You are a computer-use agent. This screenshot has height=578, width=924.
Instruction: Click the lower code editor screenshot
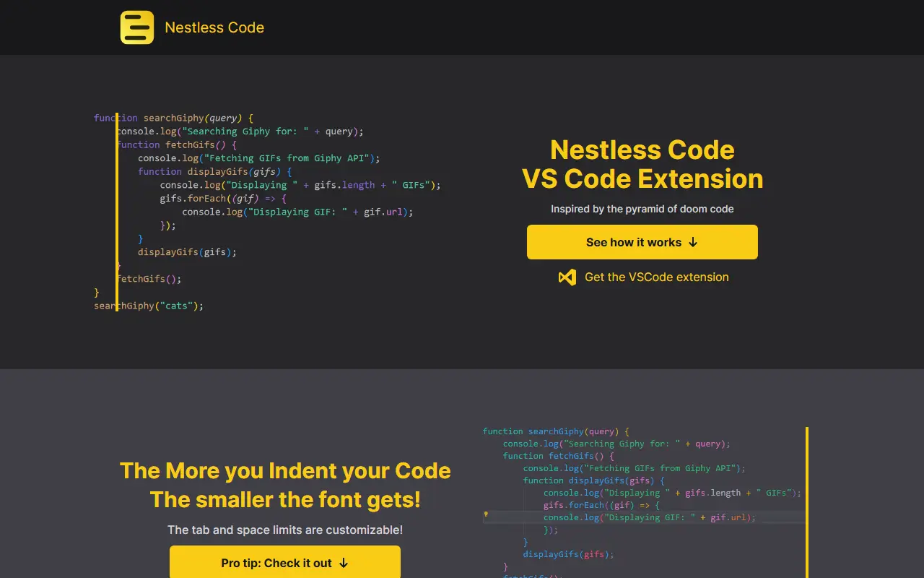pyautogui.click(x=642, y=502)
